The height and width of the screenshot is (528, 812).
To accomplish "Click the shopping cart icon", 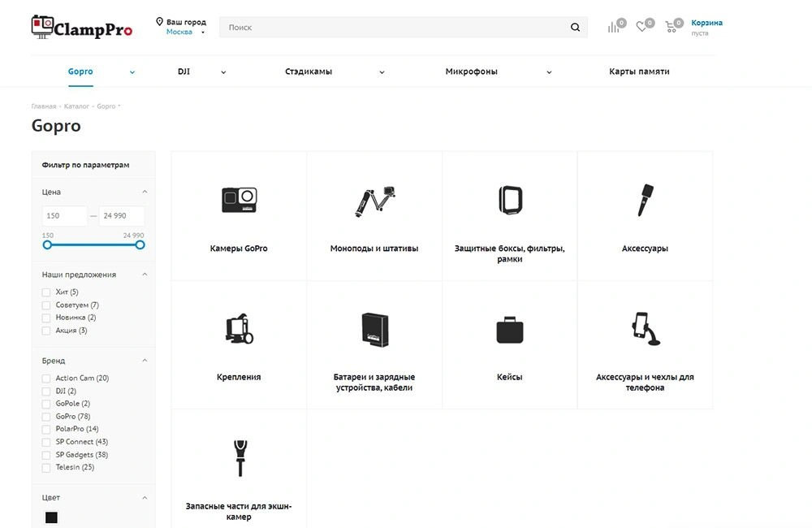I will pyautogui.click(x=671, y=27).
